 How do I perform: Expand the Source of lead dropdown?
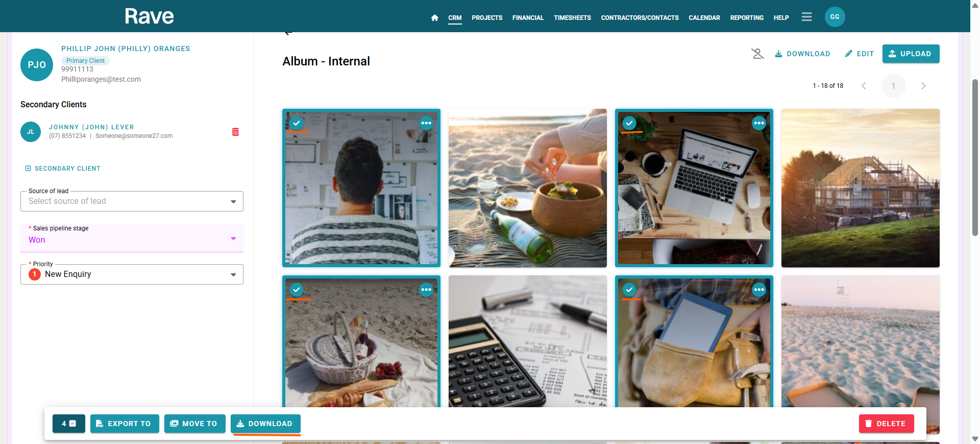[x=132, y=201]
